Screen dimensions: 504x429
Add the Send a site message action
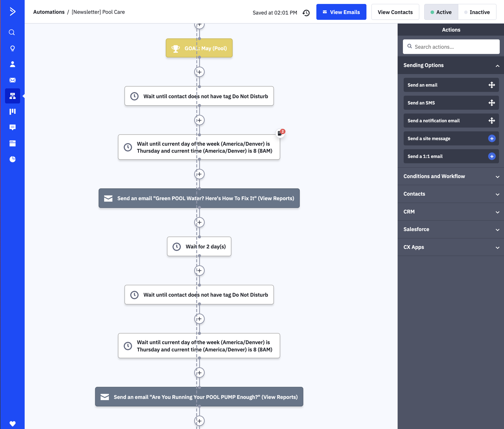[492, 138]
